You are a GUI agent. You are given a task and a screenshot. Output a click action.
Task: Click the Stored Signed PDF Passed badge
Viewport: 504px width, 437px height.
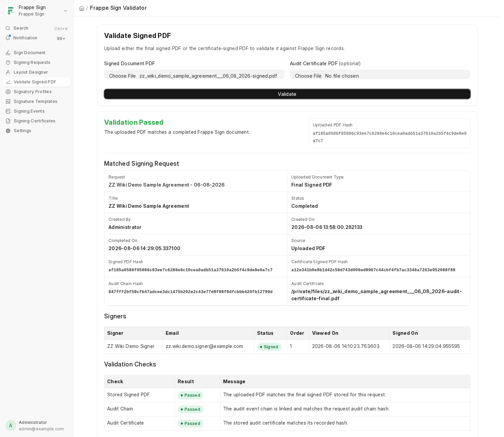[x=191, y=395]
